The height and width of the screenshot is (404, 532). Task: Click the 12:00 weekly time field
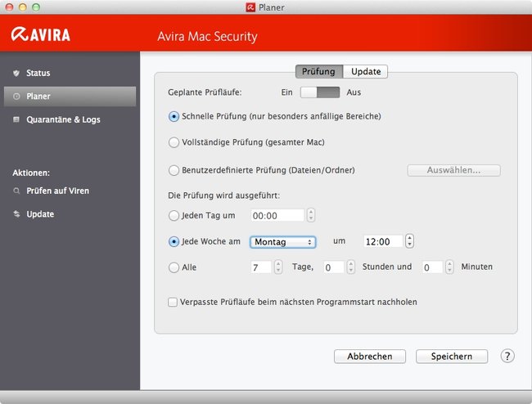(383, 241)
